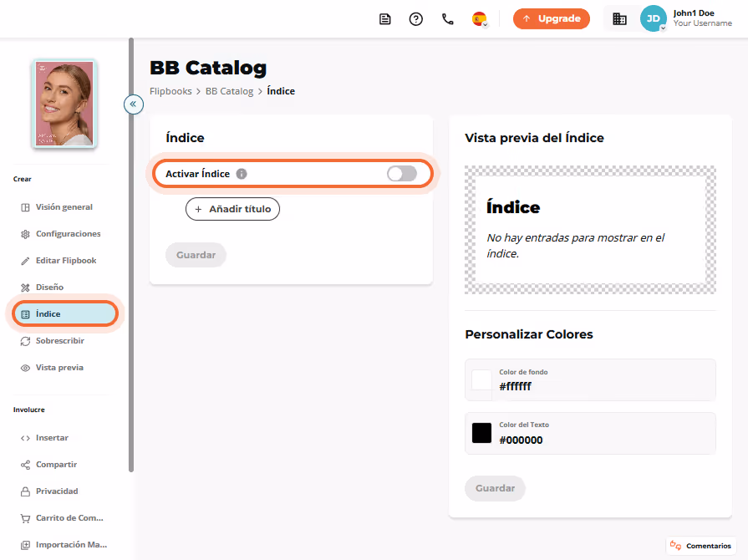
Task: Click info icon beside Activar Índice
Action: click(242, 174)
